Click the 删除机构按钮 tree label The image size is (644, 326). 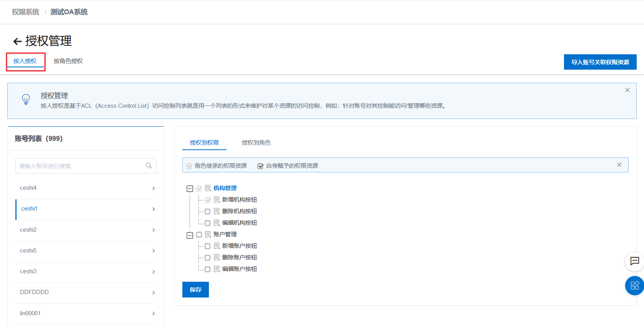[239, 211]
